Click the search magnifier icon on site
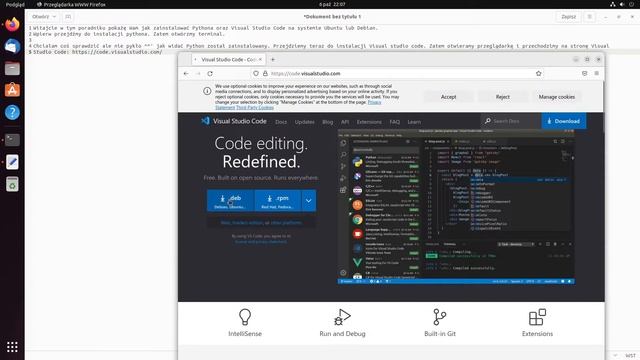This screenshot has height=360, width=640. click(x=487, y=121)
